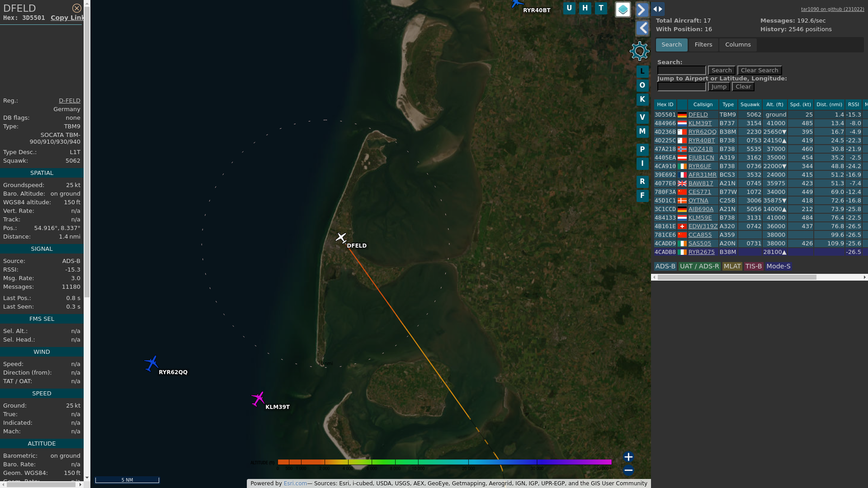This screenshot has width=868, height=488.
Task: Click aircraft table horizontal scrollbar
Action: [737, 277]
